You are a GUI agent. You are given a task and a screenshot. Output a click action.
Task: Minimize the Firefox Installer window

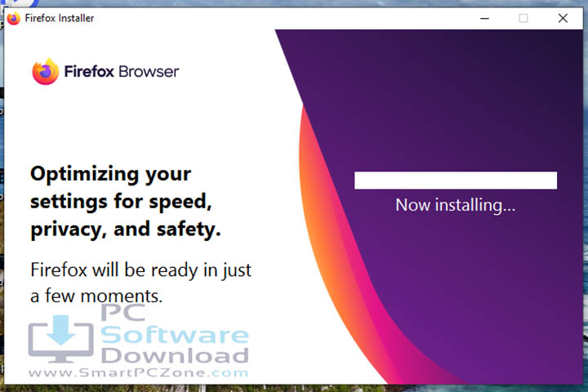point(484,18)
